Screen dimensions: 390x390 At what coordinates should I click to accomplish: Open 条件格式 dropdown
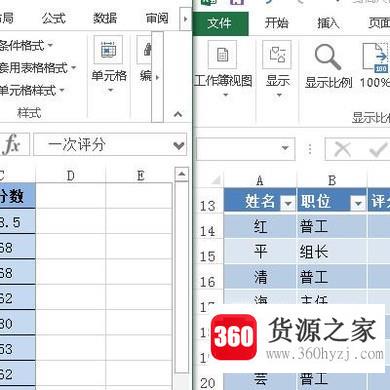(26, 45)
